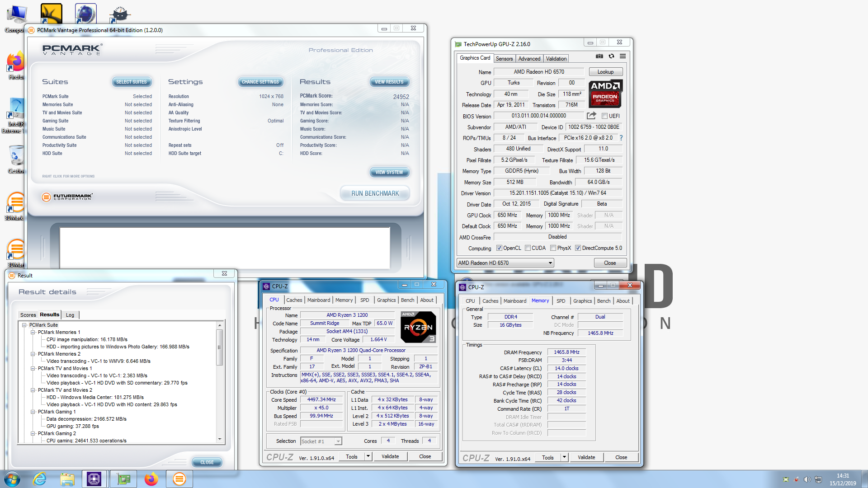Click the VIEW RESULTS button

tap(389, 82)
